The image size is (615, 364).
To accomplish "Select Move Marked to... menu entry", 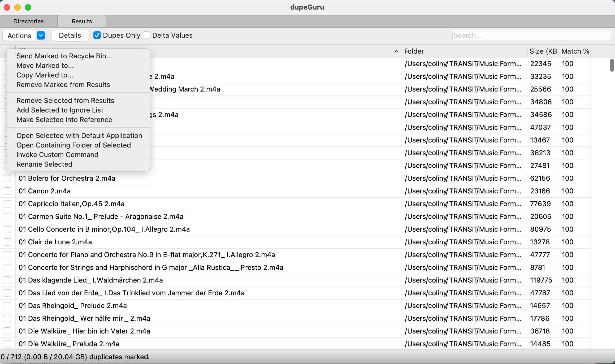I will (45, 66).
